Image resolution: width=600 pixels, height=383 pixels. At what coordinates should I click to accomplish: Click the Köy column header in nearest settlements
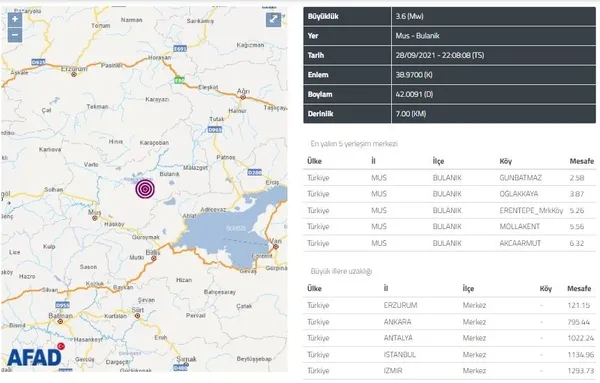(x=505, y=161)
